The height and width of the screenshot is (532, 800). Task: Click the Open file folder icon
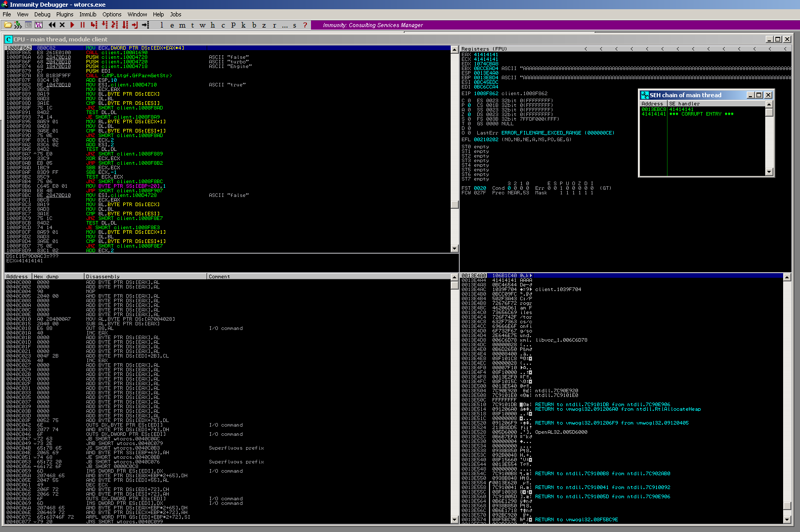(8, 25)
